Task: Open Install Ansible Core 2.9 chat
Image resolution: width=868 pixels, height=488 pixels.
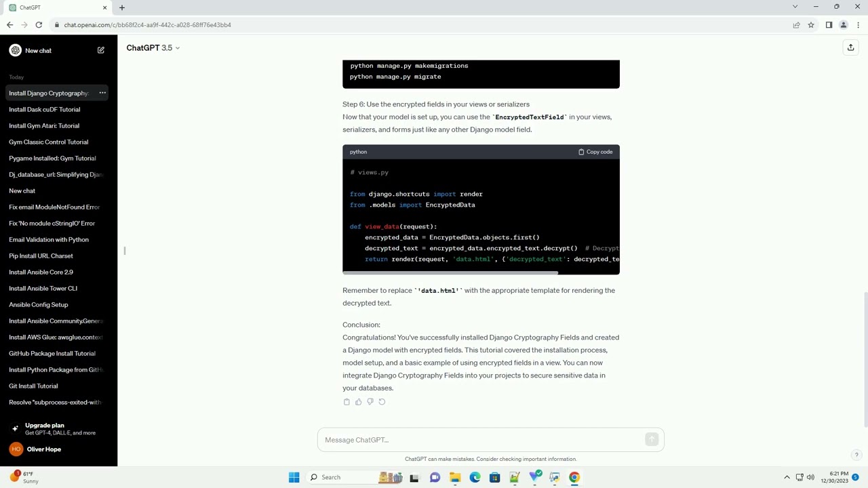Action: (x=58, y=272)
